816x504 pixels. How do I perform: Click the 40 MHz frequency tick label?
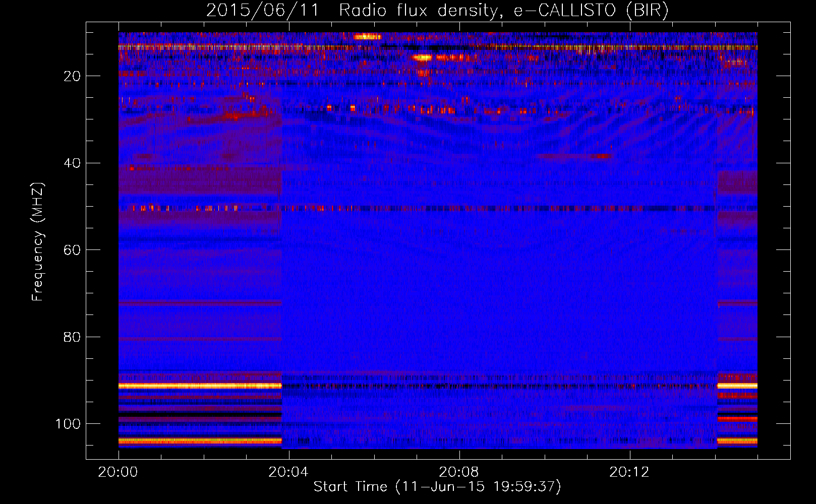click(x=72, y=163)
